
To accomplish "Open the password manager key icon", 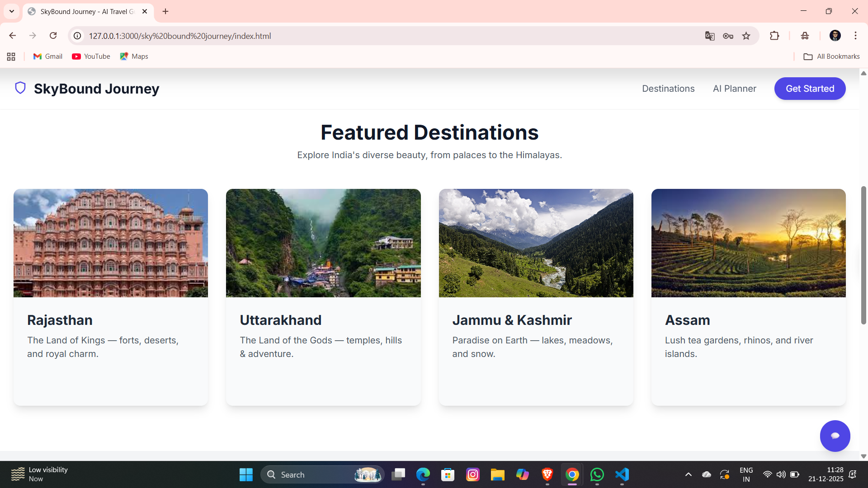I will pyautogui.click(x=728, y=36).
